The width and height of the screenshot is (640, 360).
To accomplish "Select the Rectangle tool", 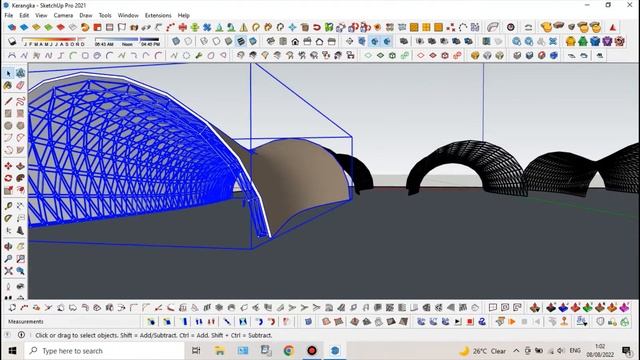I will [9, 113].
